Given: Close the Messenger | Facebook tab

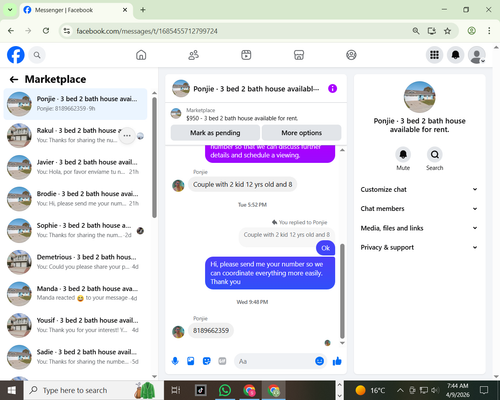Looking at the screenshot, I should click(x=125, y=10).
